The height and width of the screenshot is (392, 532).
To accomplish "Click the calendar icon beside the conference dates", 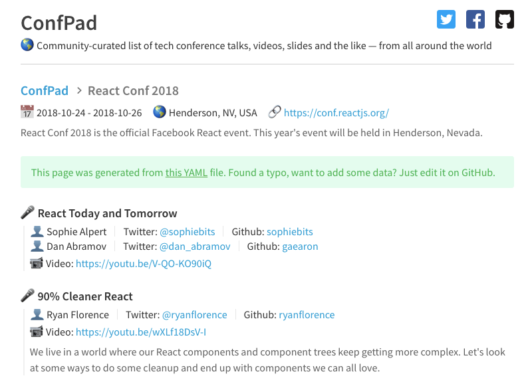I will coord(25,112).
